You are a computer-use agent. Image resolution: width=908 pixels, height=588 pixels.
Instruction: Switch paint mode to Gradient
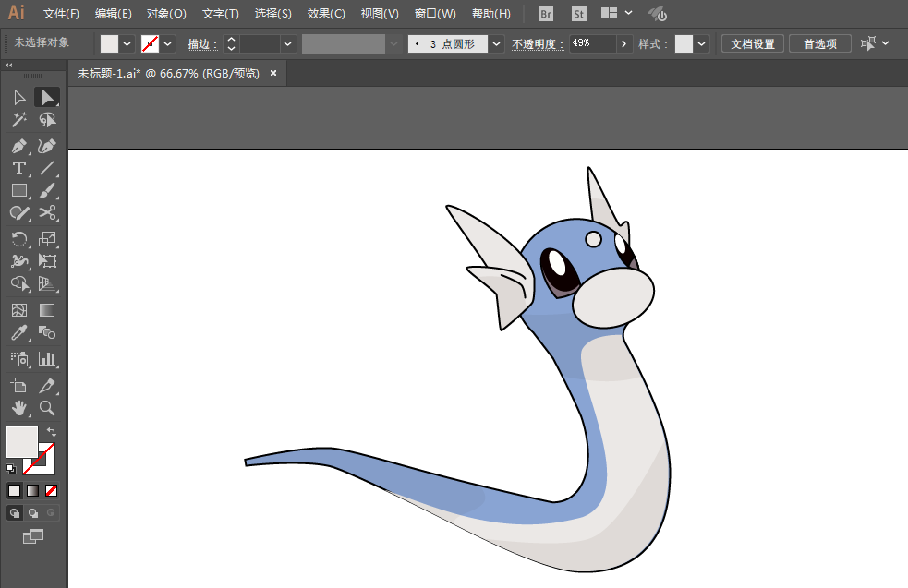pyautogui.click(x=33, y=491)
